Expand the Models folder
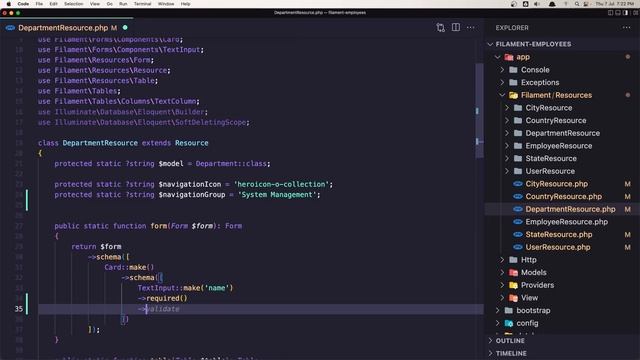 (x=503, y=272)
